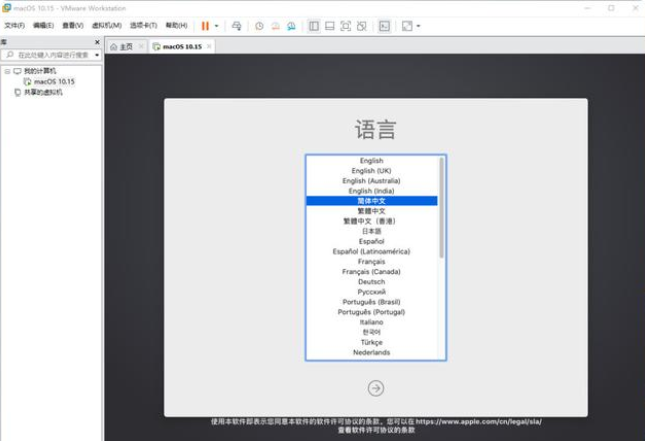Choose English in the language list
The height and width of the screenshot is (441, 645).
371,160
